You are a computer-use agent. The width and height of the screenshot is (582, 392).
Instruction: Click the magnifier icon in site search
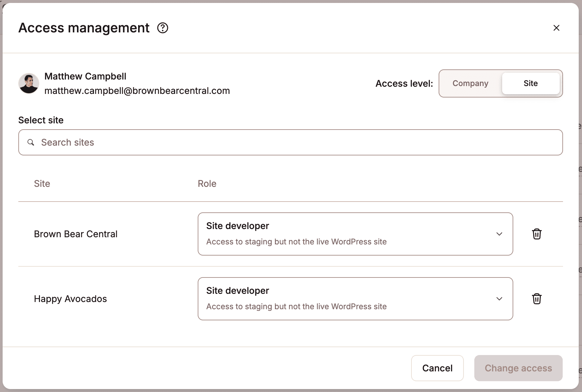point(31,142)
